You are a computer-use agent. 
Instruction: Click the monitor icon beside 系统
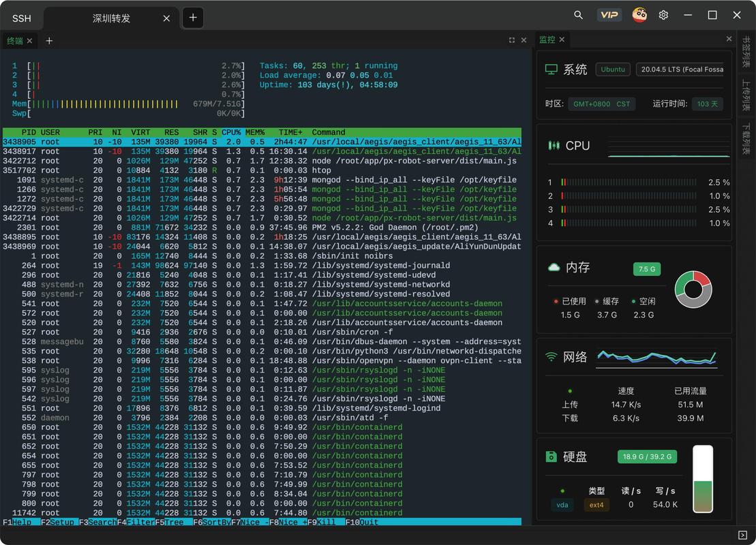coord(553,68)
